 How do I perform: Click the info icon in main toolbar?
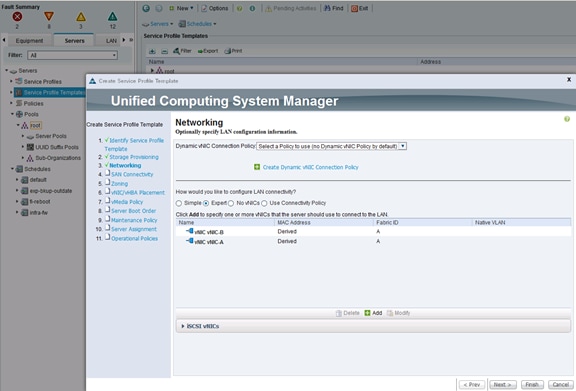click(252, 8)
